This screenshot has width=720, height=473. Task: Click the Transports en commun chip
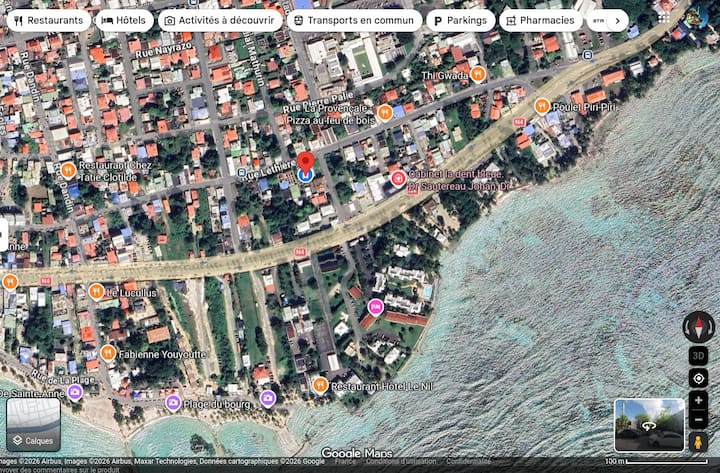(354, 21)
